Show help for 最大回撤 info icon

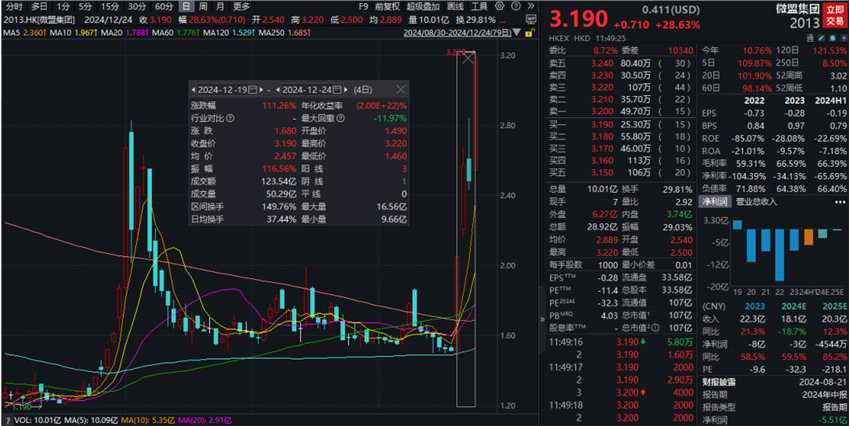(x=340, y=118)
